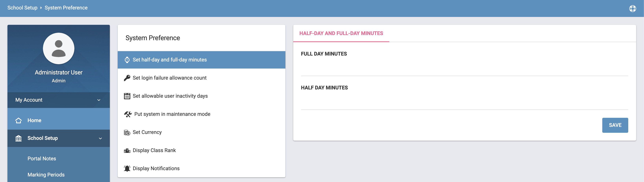Collapse the School Setup menu chevron

[100, 138]
